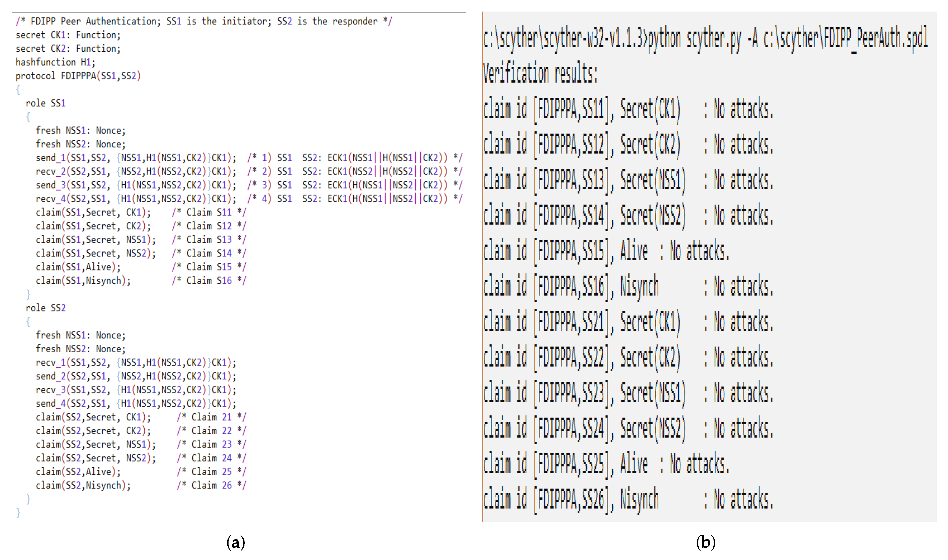Click the claim(SS1,Alive) code line
The width and height of the screenshot is (948, 560).
coord(78,267)
